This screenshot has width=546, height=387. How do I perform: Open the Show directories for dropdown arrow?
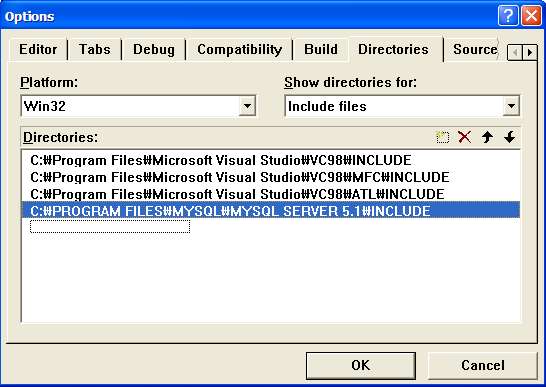pyautogui.click(x=511, y=106)
